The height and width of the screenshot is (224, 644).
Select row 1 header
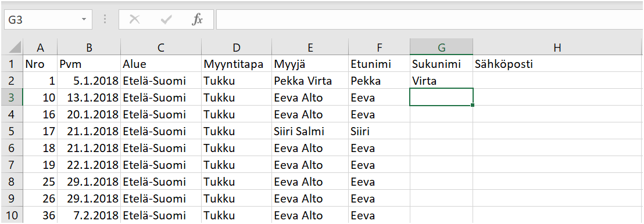(x=11, y=64)
